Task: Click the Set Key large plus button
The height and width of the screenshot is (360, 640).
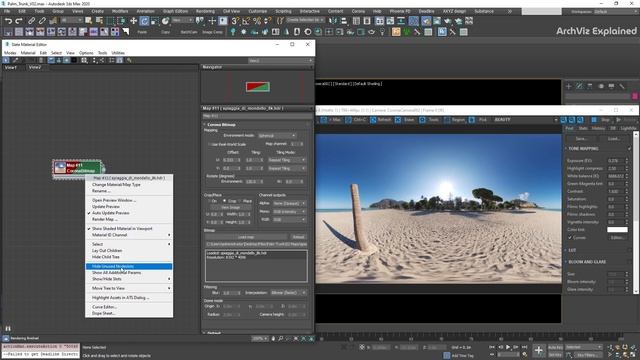Action: (538, 350)
